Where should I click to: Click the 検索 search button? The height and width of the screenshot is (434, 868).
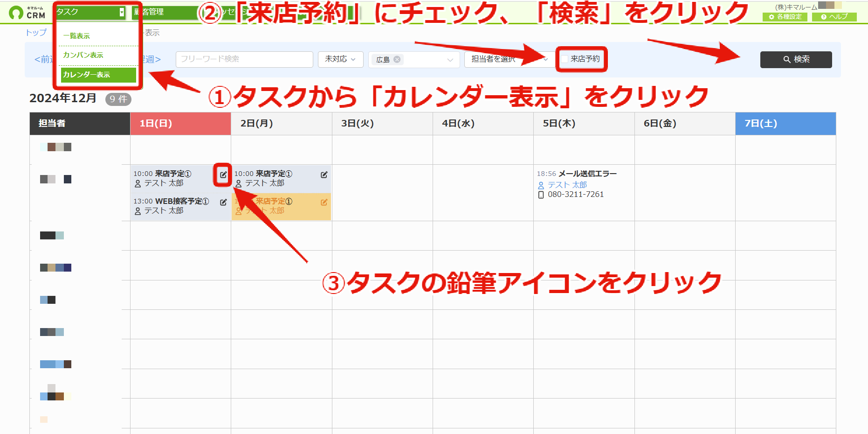[x=796, y=59]
